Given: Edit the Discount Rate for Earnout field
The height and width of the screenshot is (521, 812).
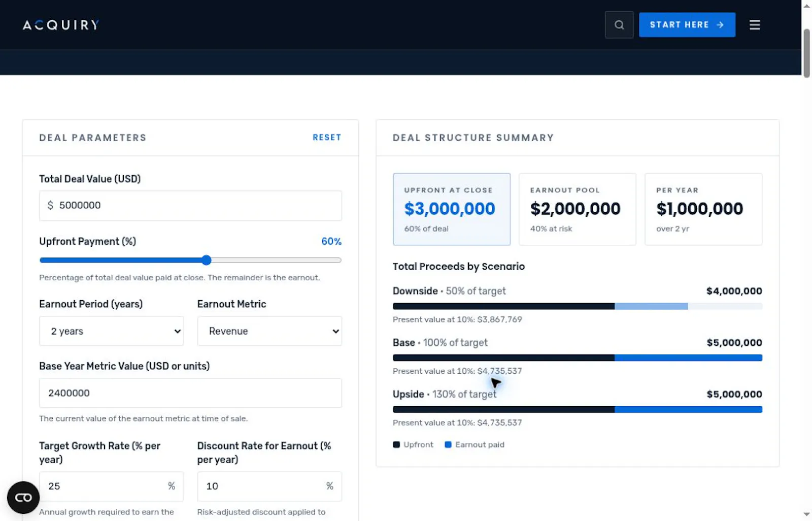Looking at the screenshot, I should click(269, 486).
